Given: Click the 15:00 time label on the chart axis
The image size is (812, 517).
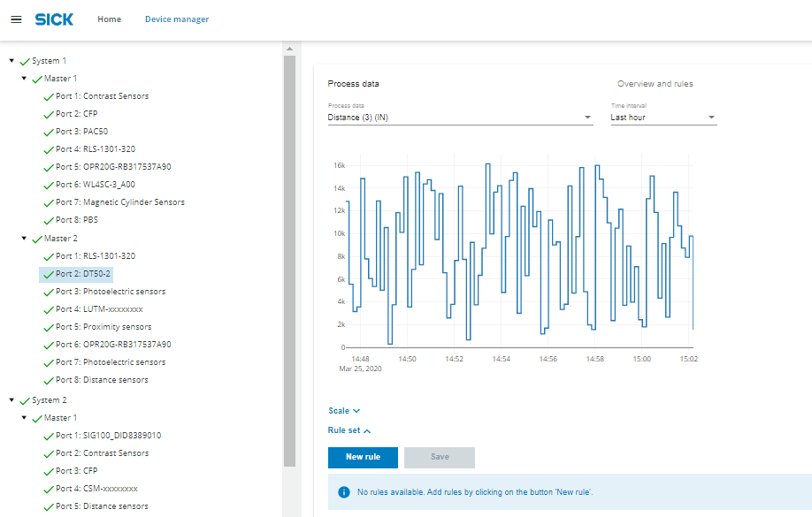Looking at the screenshot, I should point(641,359).
